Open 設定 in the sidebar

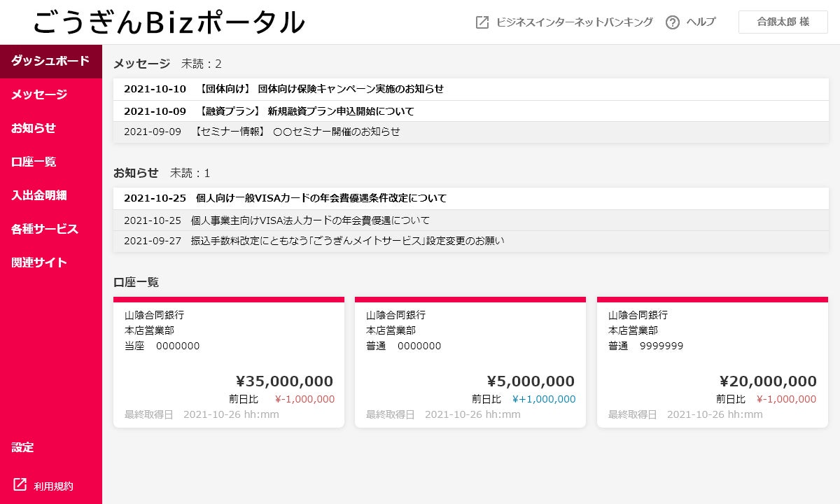coord(22,447)
